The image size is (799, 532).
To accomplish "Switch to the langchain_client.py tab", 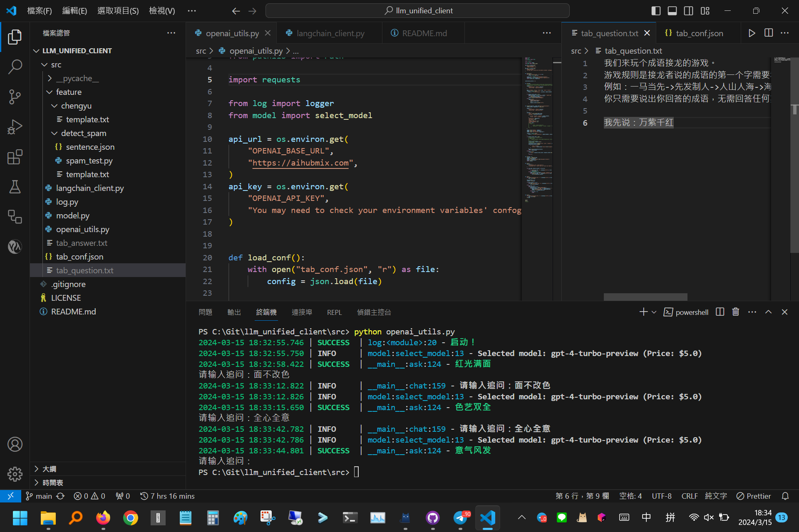I will [x=330, y=33].
